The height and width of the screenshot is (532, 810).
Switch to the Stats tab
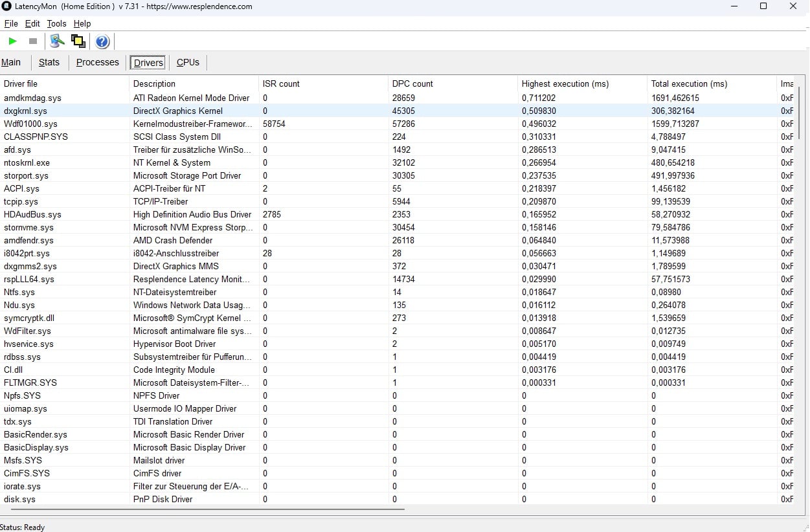point(49,62)
